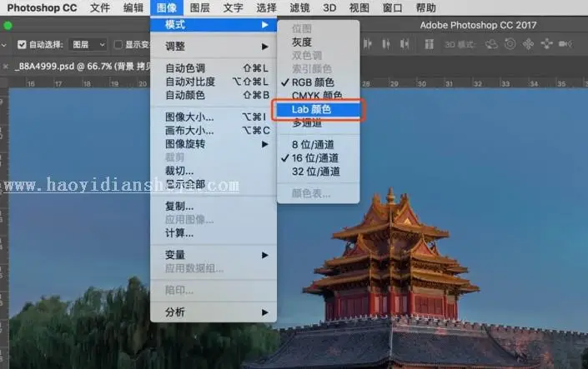Expand the 调整 submenu arrow
The image size is (588, 369).
(264, 47)
